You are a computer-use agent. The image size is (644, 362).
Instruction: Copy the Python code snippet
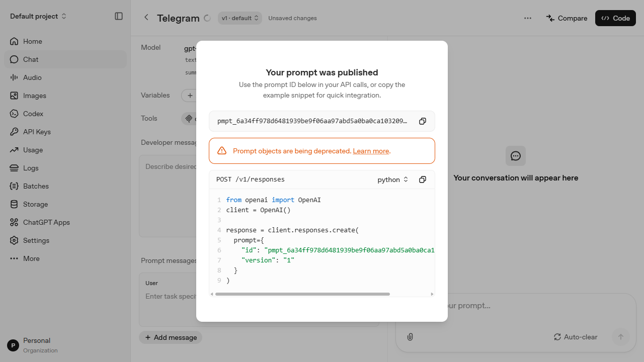pos(423,179)
